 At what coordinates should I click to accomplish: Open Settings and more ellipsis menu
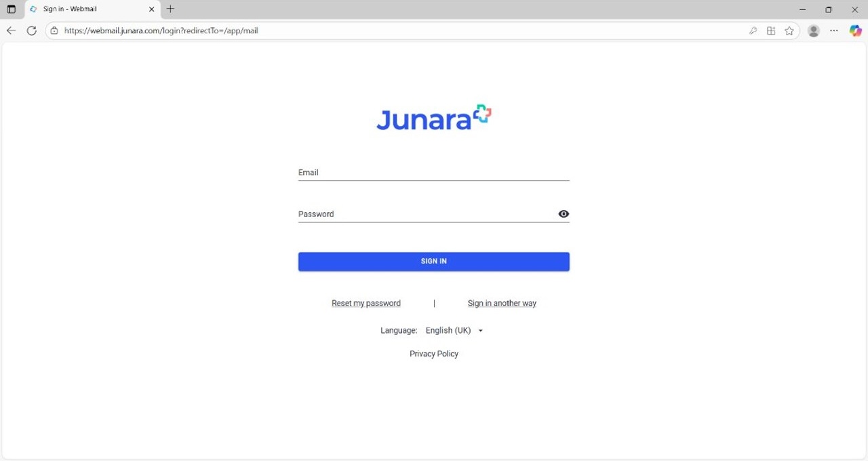point(834,31)
